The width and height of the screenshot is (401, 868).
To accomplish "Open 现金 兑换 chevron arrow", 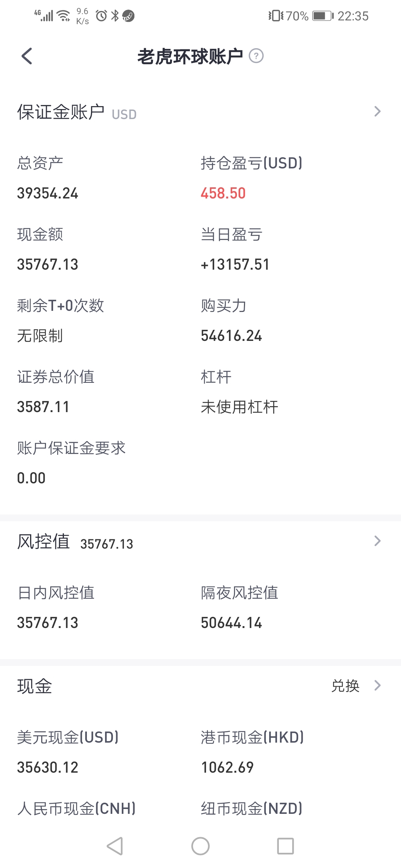I will [x=377, y=685].
